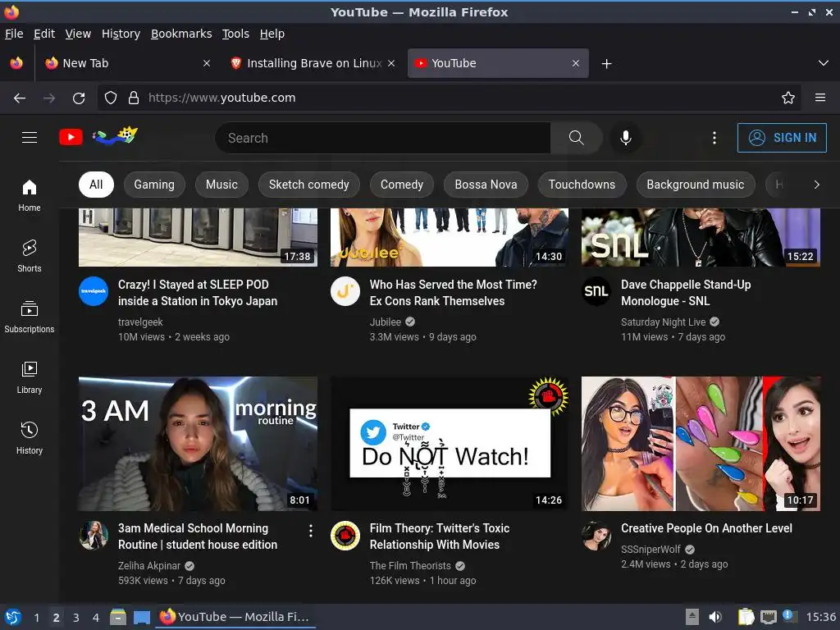Open the Tools menu
840x630 pixels.
click(x=235, y=34)
